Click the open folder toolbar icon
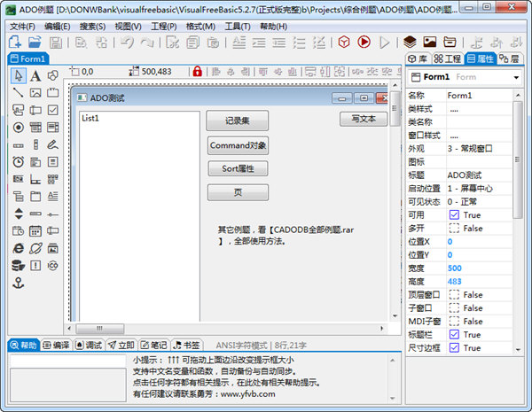Viewport: 532px width, 412px height. 35,42
